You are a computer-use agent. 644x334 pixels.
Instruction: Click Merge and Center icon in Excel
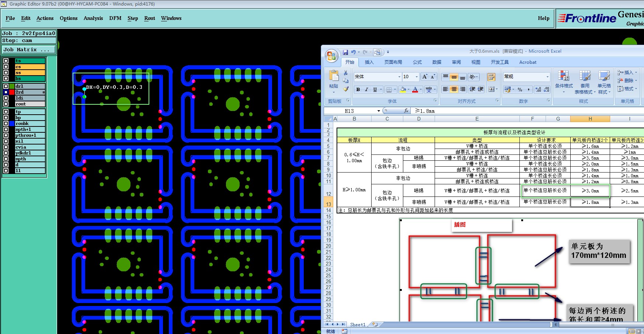[491, 89]
